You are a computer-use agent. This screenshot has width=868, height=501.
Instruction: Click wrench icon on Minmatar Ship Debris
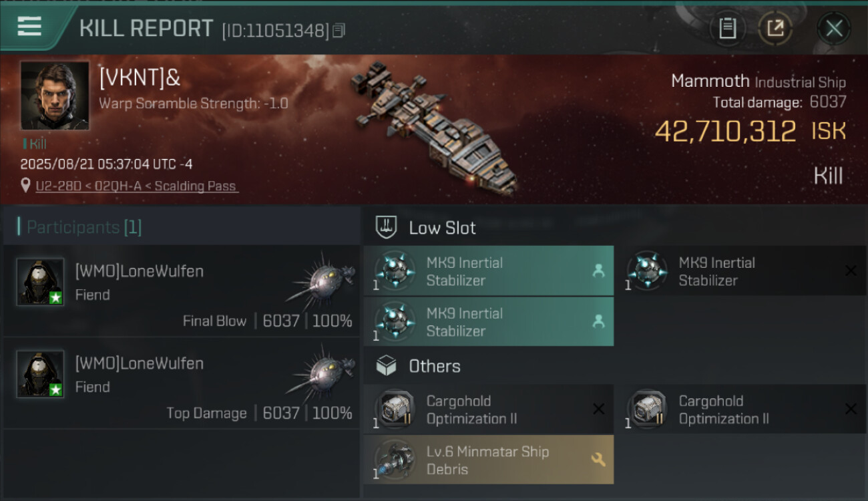[598, 460]
